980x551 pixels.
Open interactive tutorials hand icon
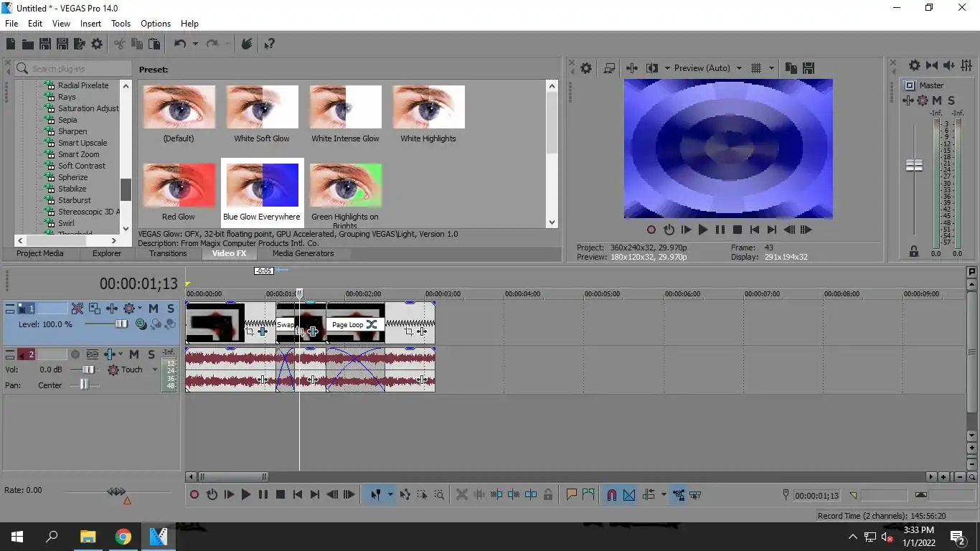(x=247, y=44)
